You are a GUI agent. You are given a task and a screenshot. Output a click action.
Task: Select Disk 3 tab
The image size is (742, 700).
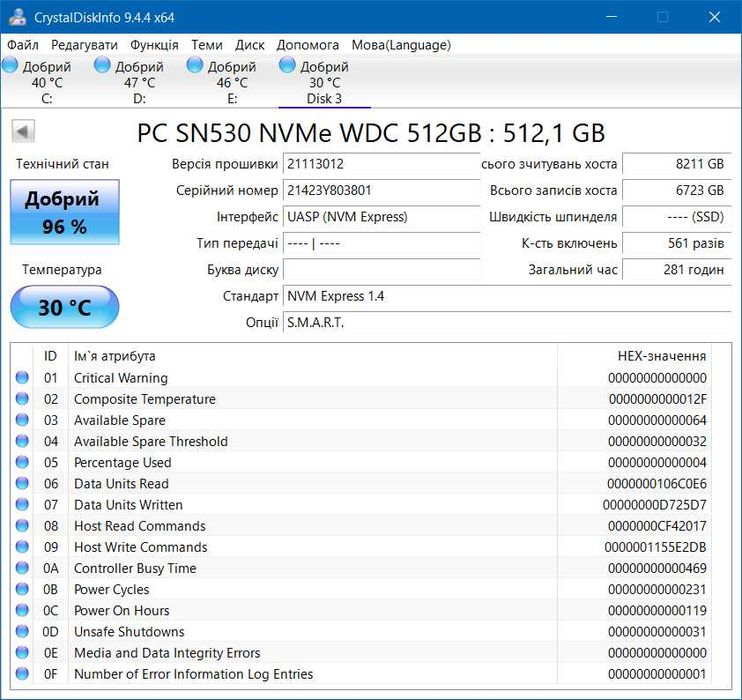(324, 81)
